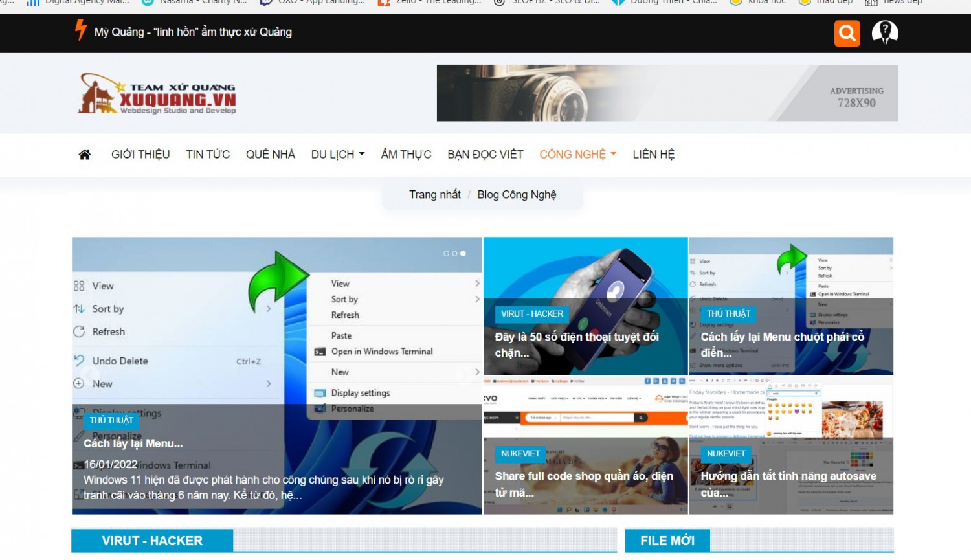Viewport: 971px width, 560px height.
Task: Click Trang nhất breadcrumb link
Action: (x=435, y=195)
